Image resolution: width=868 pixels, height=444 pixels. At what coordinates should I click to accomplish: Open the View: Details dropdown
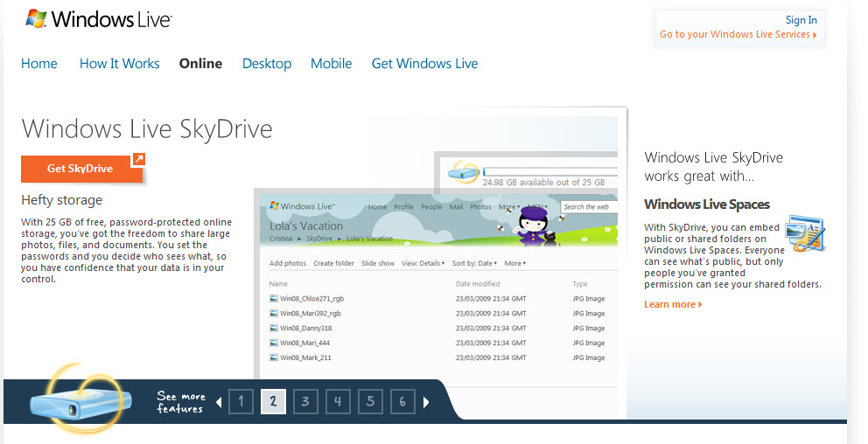click(x=423, y=263)
